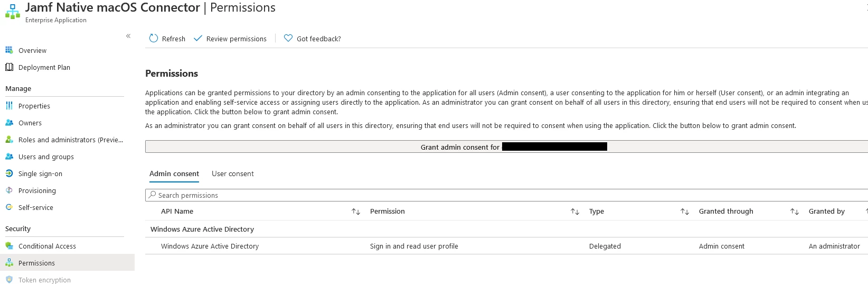Viewport: 868px width, 284px height.
Task: Click the Token encryption shield icon
Action: [x=9, y=280]
